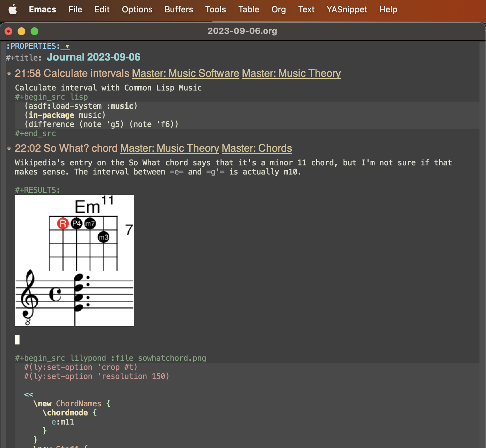The image size is (486, 448).
Task: Click the (difference (note 'g5) (note 'f6)) line
Action: pos(101,124)
